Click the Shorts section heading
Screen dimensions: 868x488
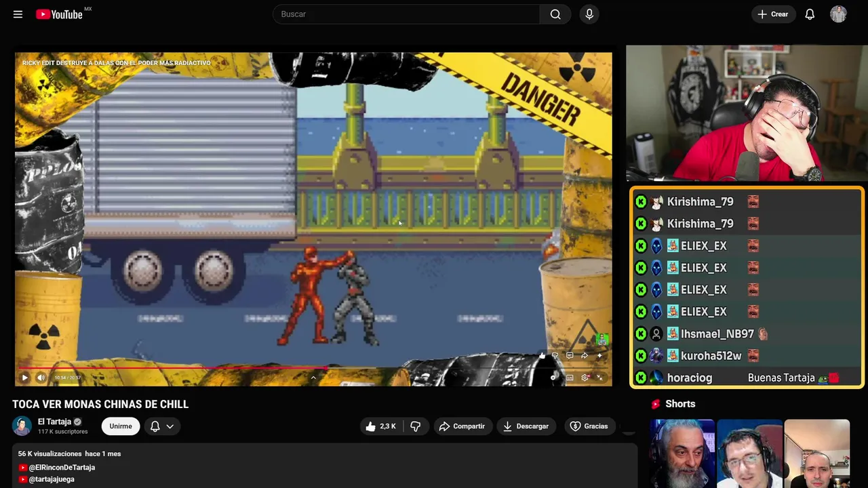pos(680,404)
